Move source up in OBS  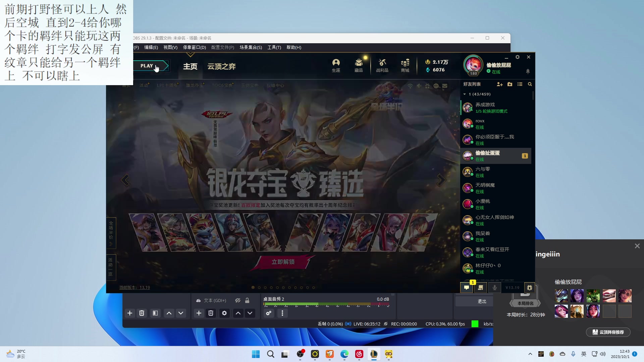click(x=238, y=313)
